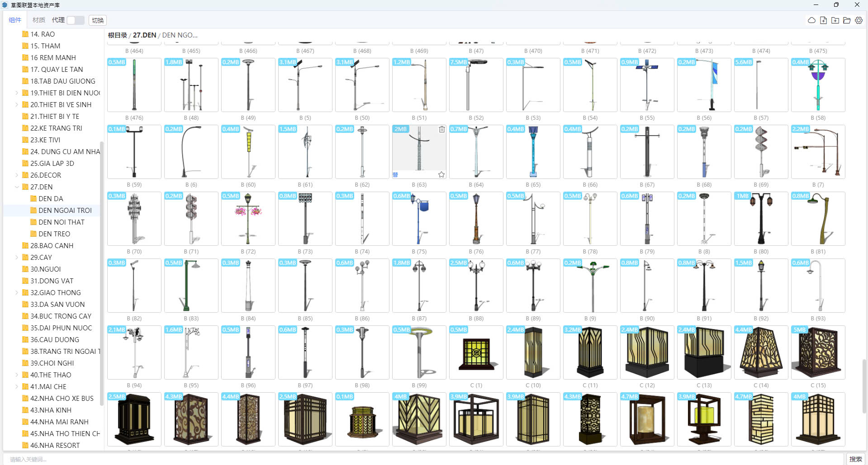Click the blue 替 replace icon on B (63)

pyautogui.click(x=395, y=175)
